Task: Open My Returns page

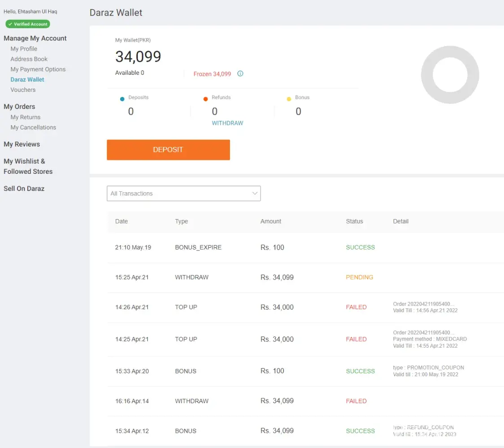Action: tap(26, 117)
